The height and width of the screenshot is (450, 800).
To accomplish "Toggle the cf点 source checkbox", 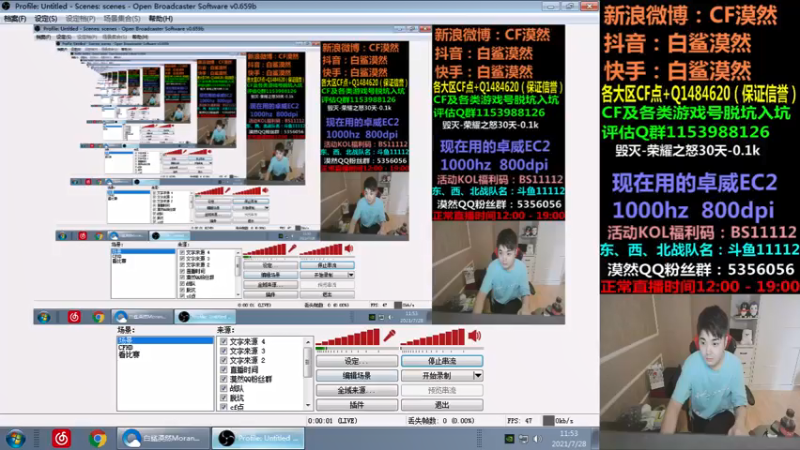I will 223,407.
